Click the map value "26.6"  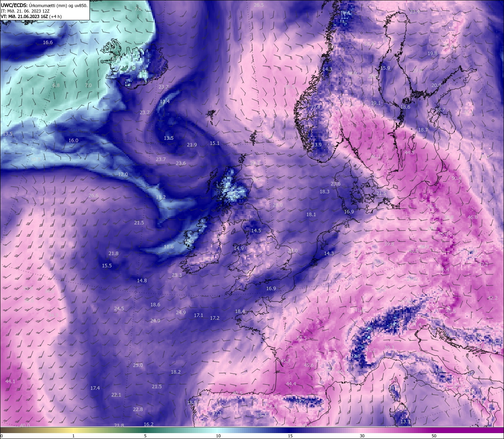(x=93, y=196)
